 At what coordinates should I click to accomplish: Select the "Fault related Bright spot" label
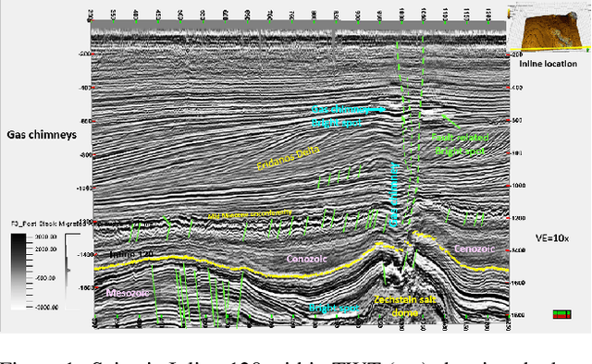(460, 144)
